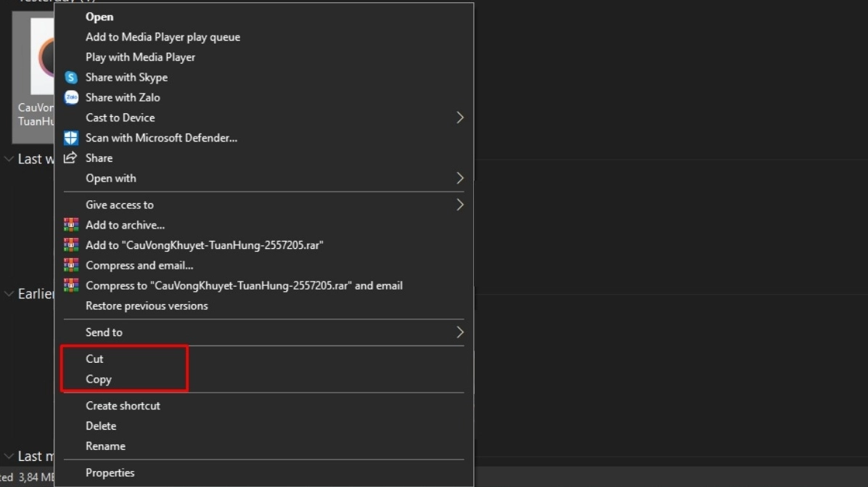The height and width of the screenshot is (487, 868).
Task: Select Share with Skype
Action: (263, 78)
